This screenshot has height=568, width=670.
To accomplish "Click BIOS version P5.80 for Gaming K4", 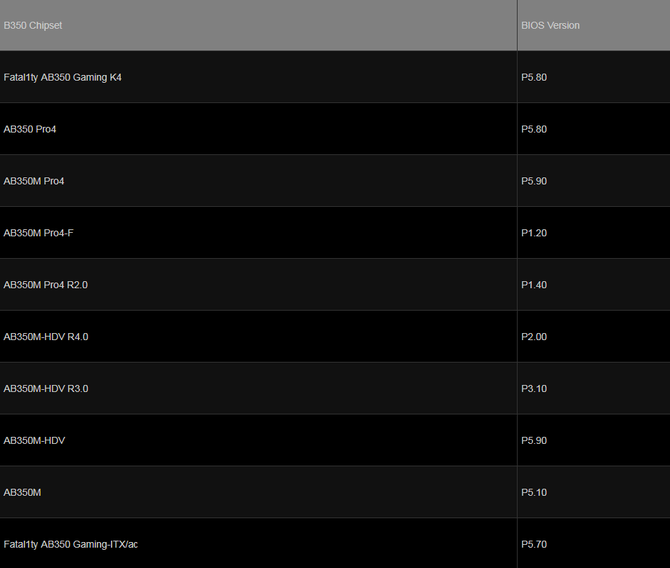I will [534, 77].
